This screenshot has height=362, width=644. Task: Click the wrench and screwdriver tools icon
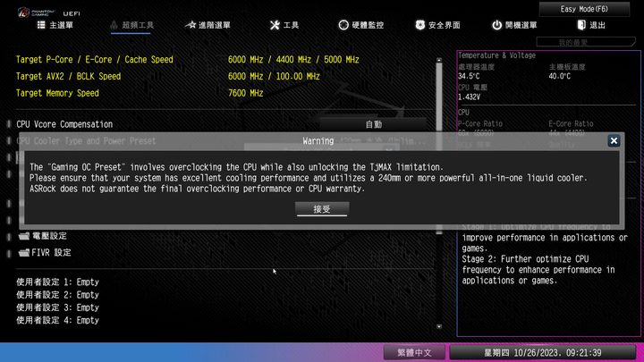point(275,25)
